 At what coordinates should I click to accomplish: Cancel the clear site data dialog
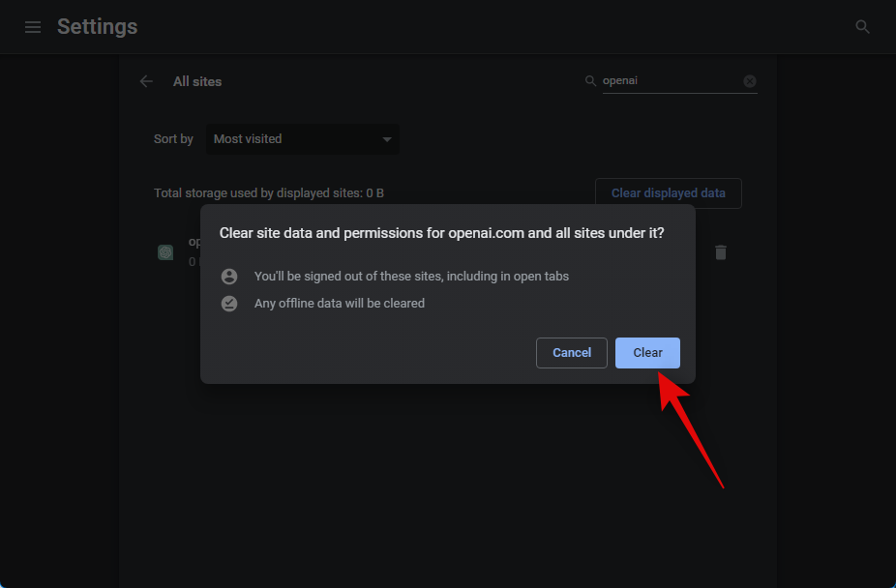point(572,353)
